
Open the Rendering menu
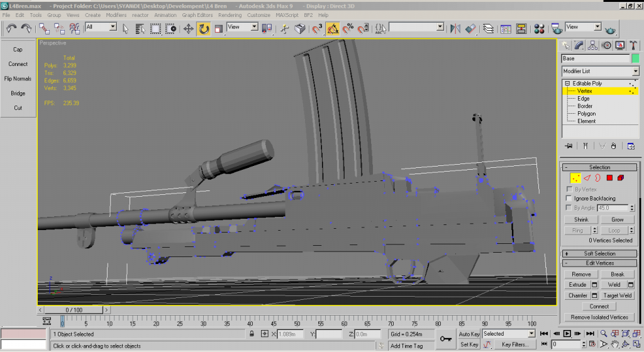[x=230, y=14]
